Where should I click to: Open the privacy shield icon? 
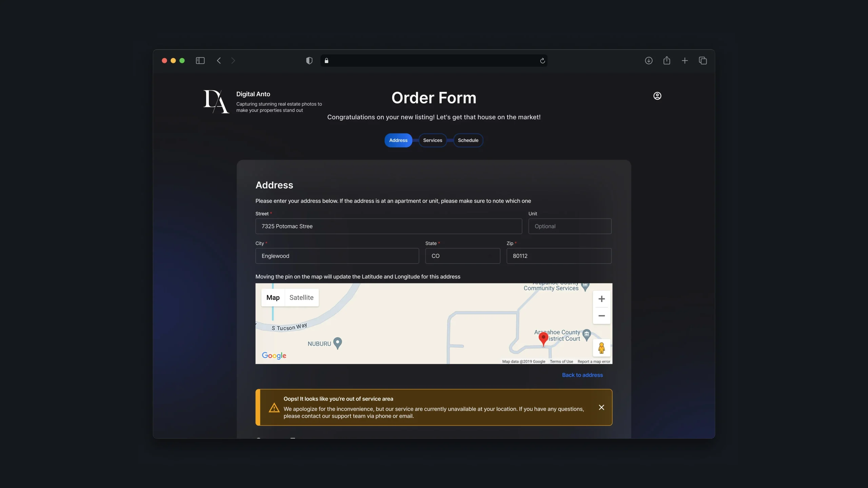tap(309, 61)
